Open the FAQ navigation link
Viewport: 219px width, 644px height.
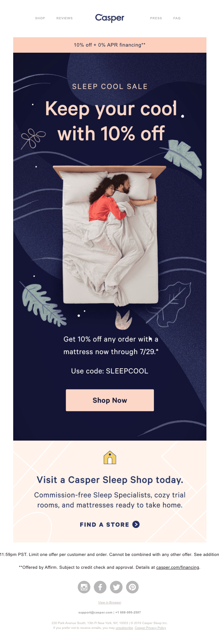pos(177,18)
